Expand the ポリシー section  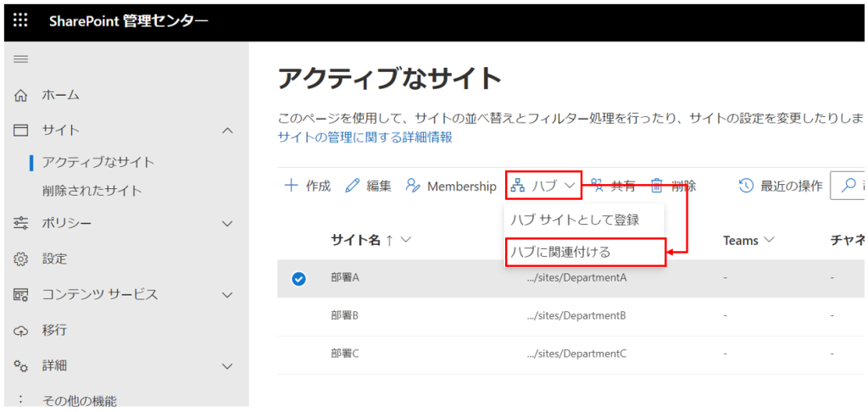(x=227, y=223)
